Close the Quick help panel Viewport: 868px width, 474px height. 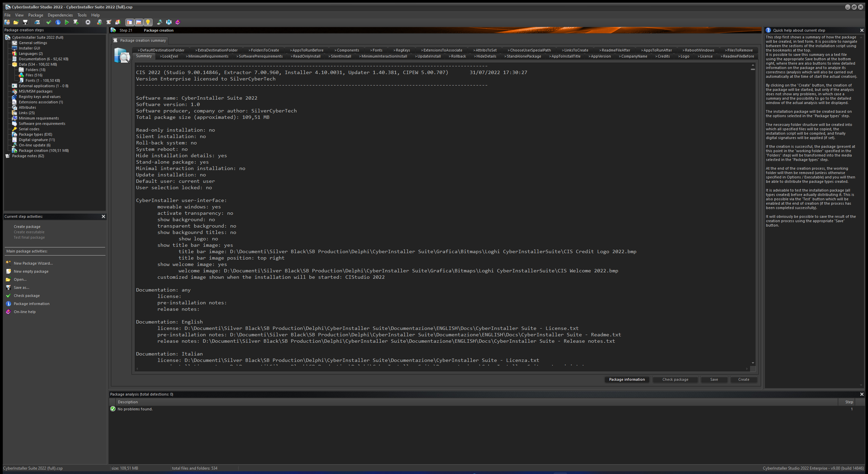[x=862, y=30]
